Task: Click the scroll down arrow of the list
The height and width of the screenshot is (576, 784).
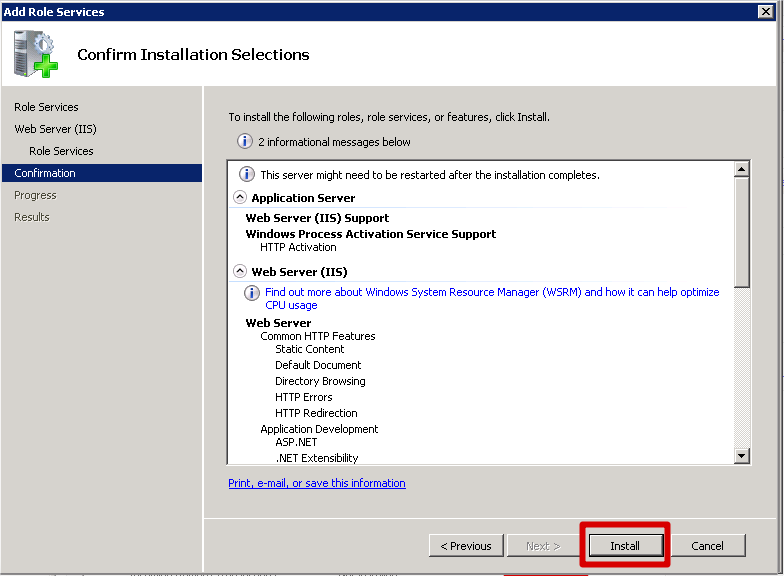Action: pos(742,456)
